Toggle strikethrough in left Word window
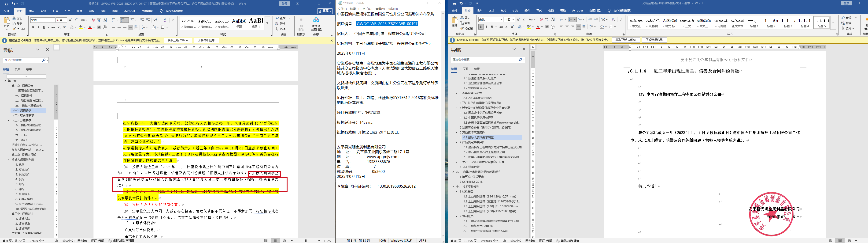Viewport: 868px width, 243px height. [53, 27]
